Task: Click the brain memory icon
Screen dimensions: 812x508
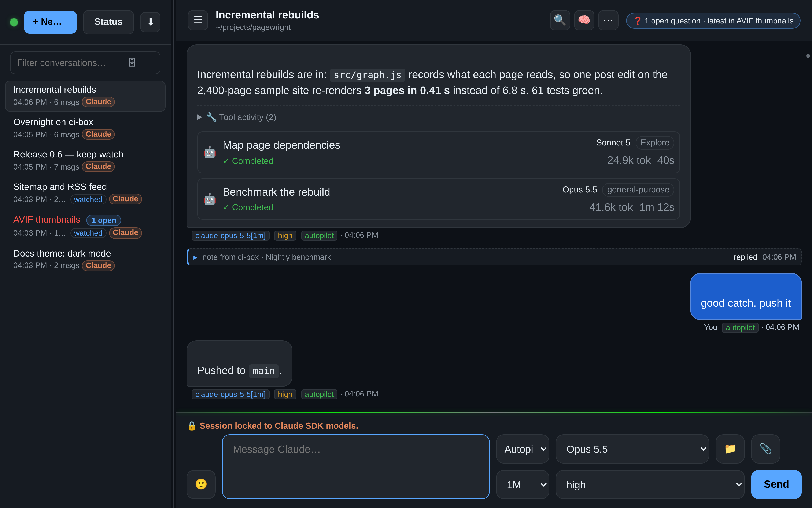Action: pyautogui.click(x=584, y=21)
